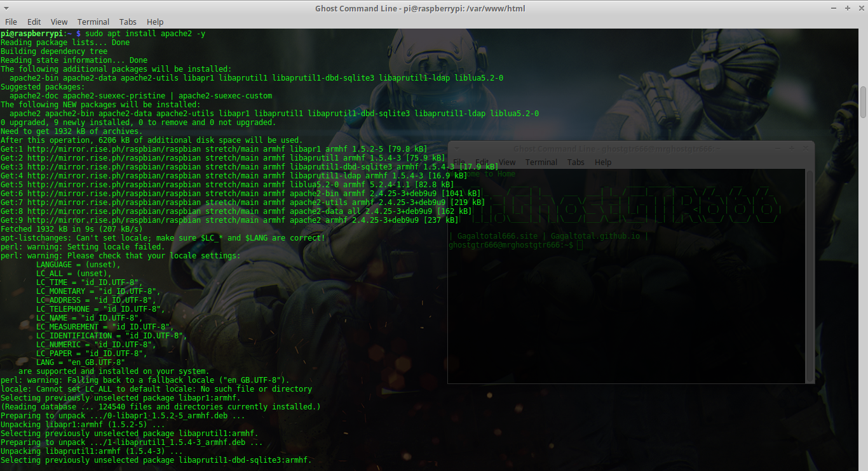Click the 'Suggested packages:' line
This screenshot has width=868, height=471.
coord(43,87)
